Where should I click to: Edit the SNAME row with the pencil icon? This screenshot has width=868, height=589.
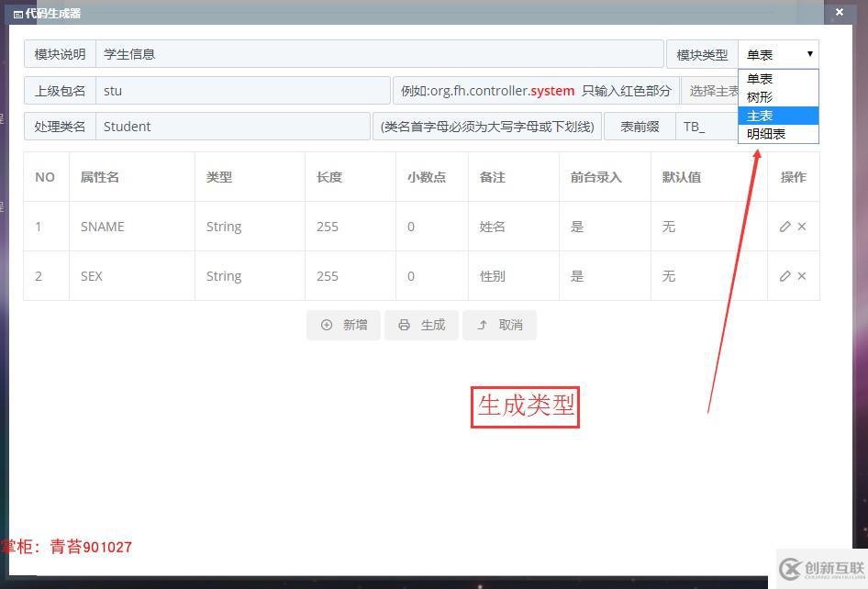point(785,227)
